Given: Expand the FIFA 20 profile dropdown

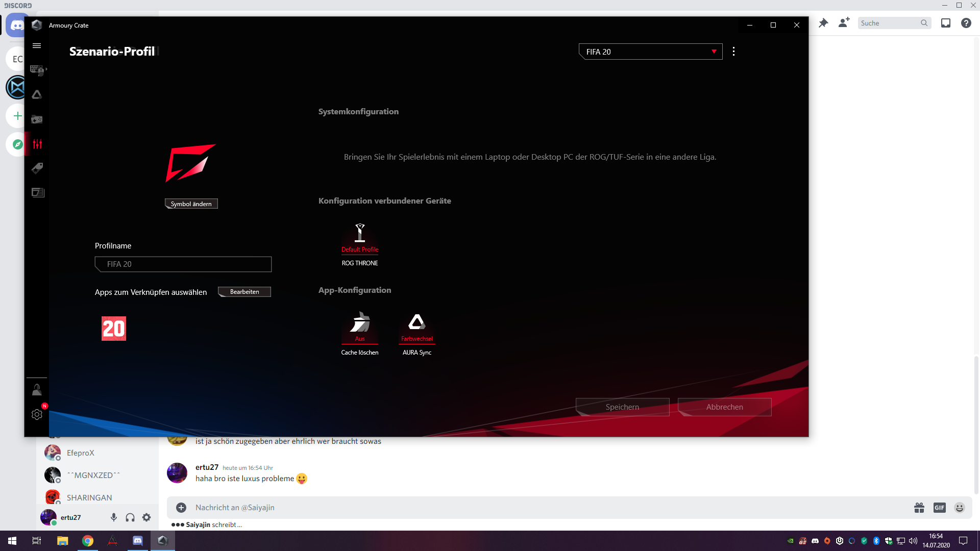Looking at the screenshot, I should pos(714,52).
